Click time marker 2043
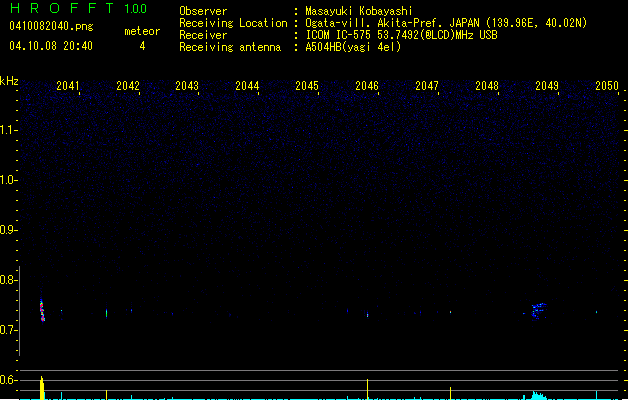This screenshot has width=629, height=400. [x=187, y=86]
